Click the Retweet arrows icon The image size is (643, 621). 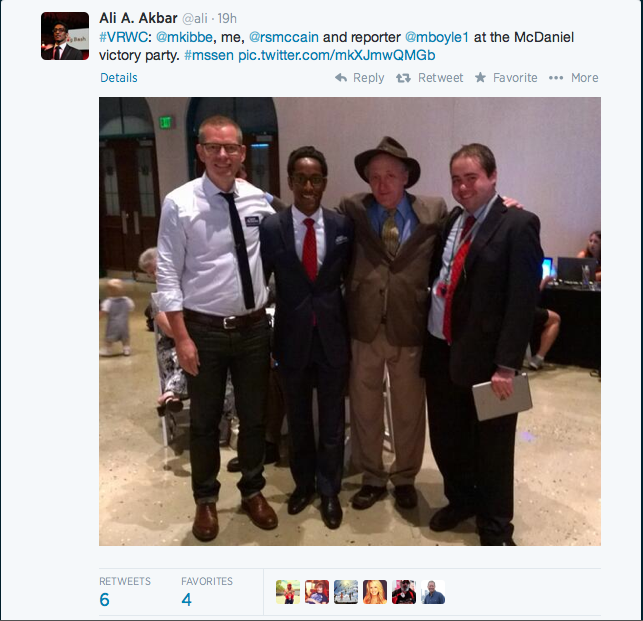(404, 78)
